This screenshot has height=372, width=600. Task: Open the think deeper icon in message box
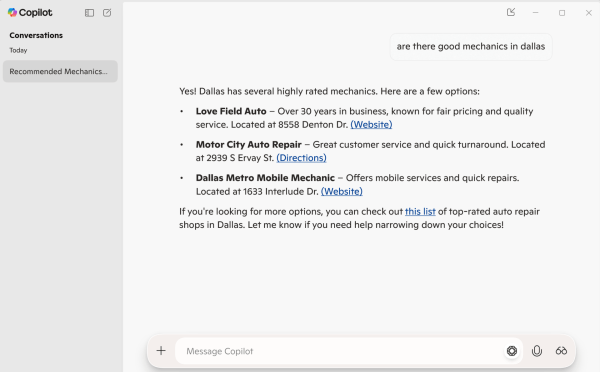512,351
